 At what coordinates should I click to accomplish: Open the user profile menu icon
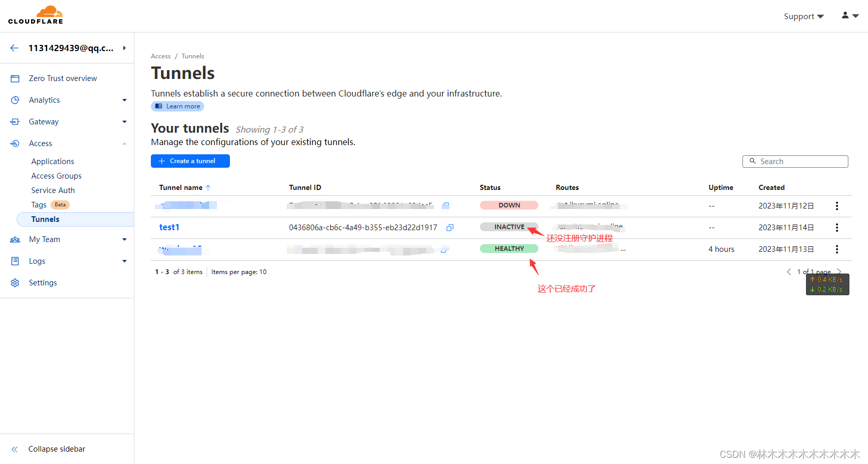(850, 15)
